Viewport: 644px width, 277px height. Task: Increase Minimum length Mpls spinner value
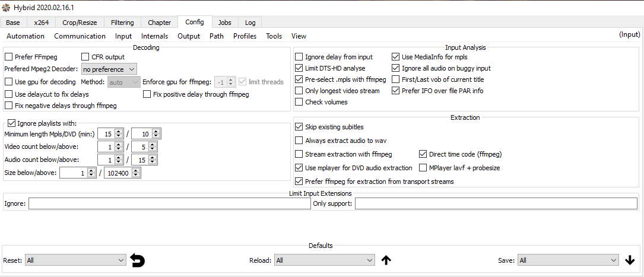click(x=119, y=131)
